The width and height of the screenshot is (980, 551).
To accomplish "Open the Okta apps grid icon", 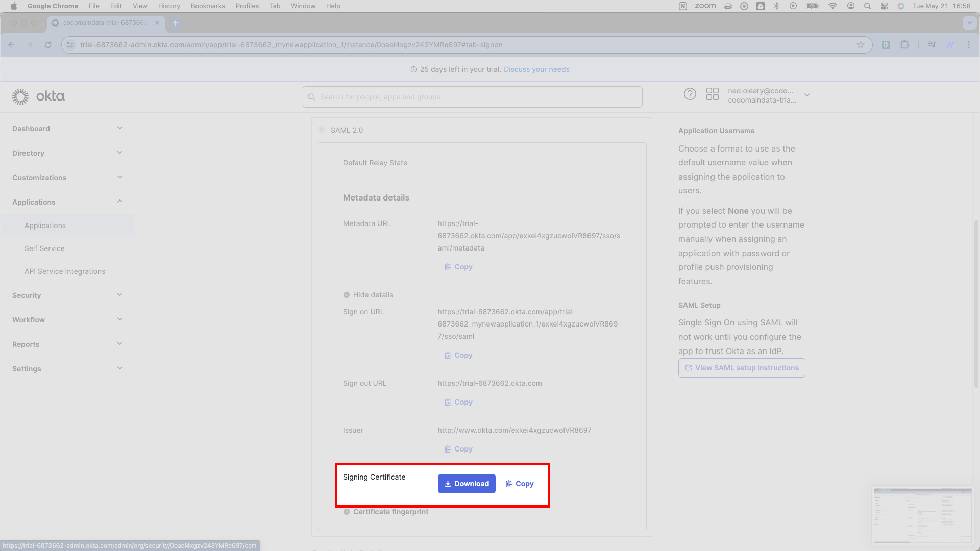I will pos(712,94).
